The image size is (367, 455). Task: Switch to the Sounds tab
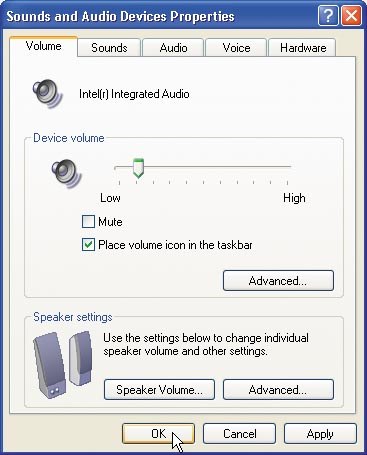pos(109,48)
